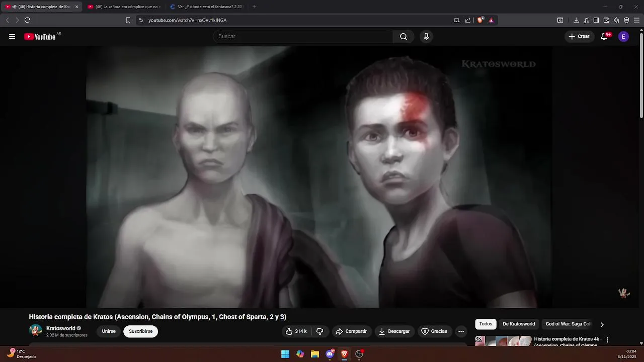The width and height of the screenshot is (644, 362).
Task: Click Gracias button
Action: coord(434,331)
